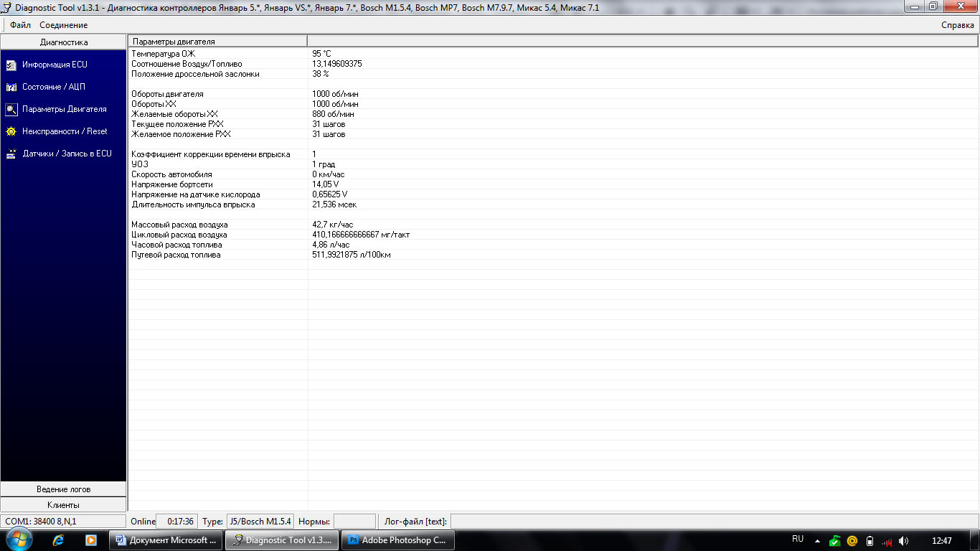Check the battery status tray icon

tap(870, 541)
